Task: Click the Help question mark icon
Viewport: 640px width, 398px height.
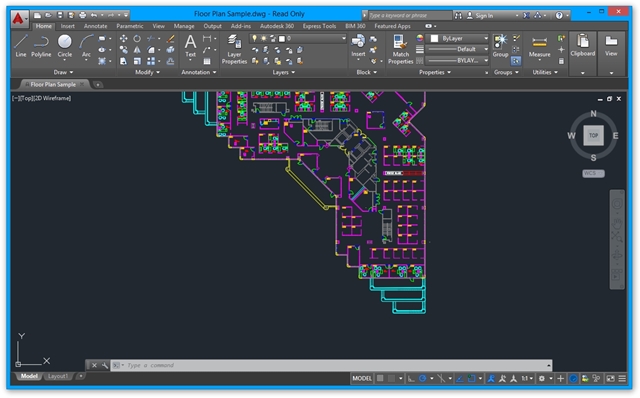Action: (559, 15)
